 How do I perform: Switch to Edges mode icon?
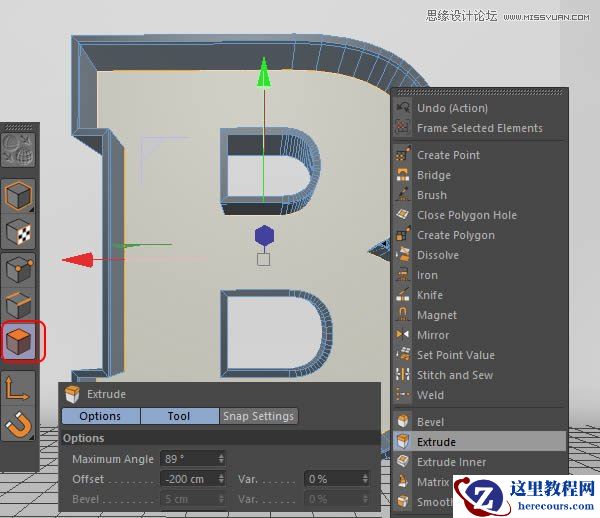(18, 305)
